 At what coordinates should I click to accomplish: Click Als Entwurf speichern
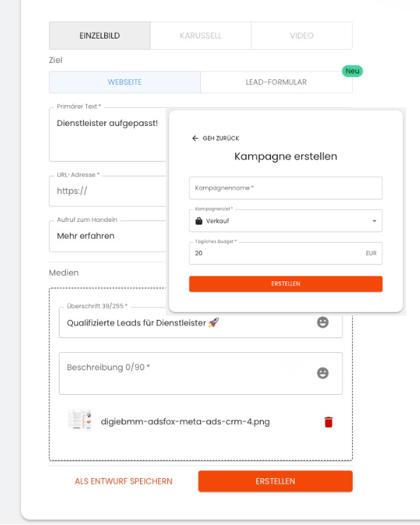pos(123,481)
